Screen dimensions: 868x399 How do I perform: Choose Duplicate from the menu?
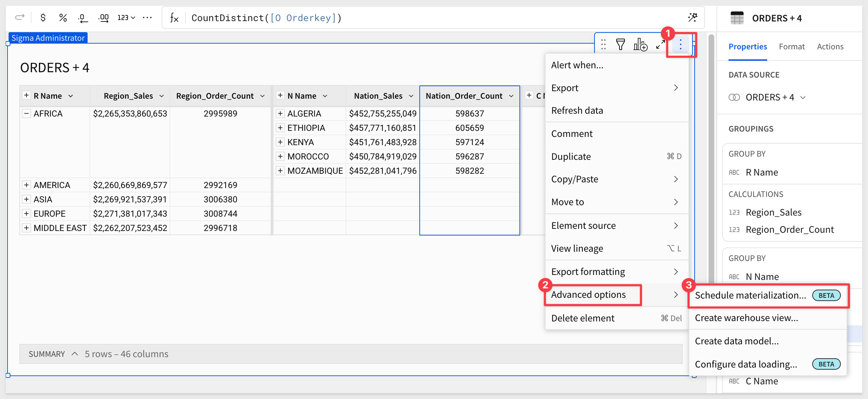(617, 156)
